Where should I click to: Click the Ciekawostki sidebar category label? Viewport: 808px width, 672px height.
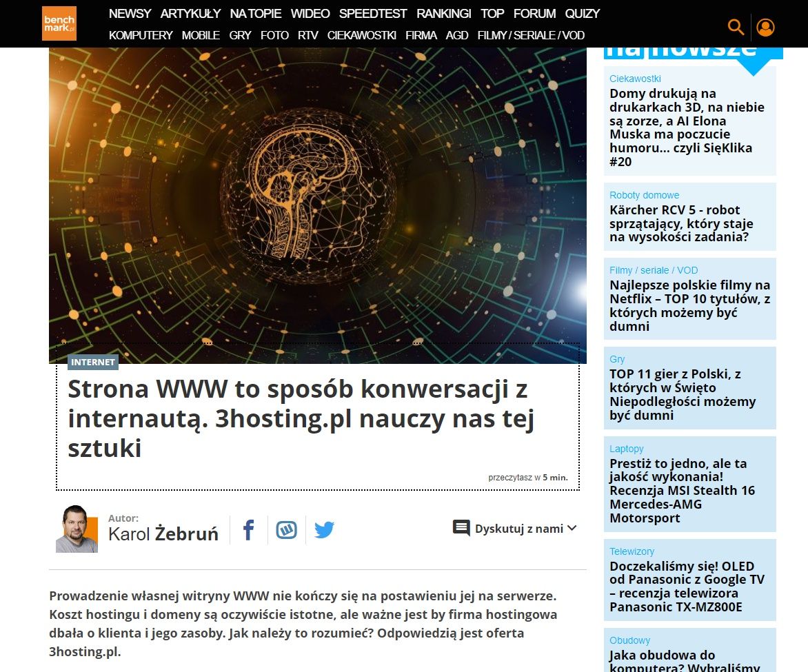pyautogui.click(x=635, y=79)
